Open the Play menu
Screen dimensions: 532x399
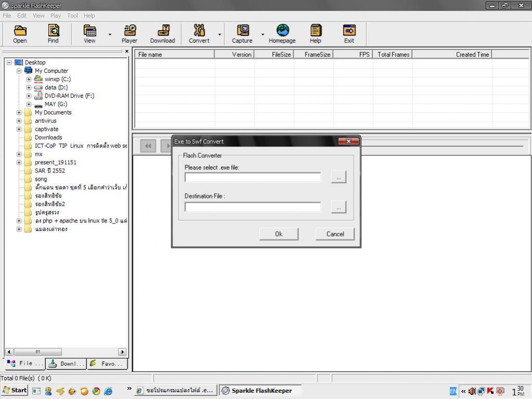[56, 16]
